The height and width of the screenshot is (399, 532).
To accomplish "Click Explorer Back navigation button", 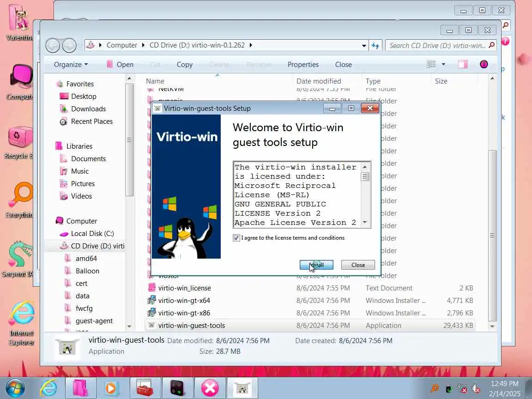I will (53, 45).
